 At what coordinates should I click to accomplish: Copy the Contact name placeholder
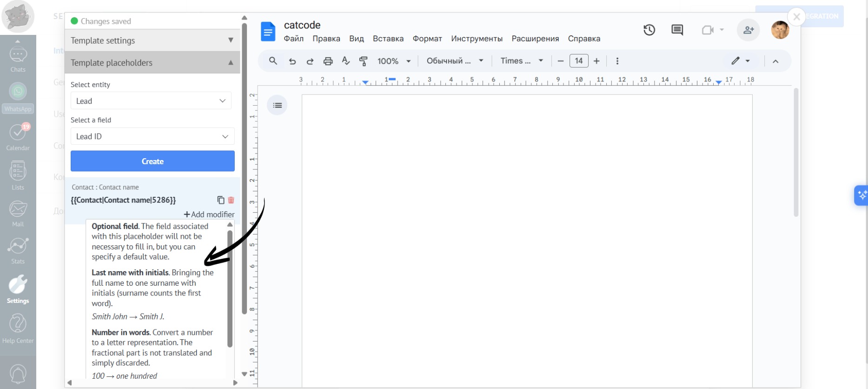tap(220, 200)
